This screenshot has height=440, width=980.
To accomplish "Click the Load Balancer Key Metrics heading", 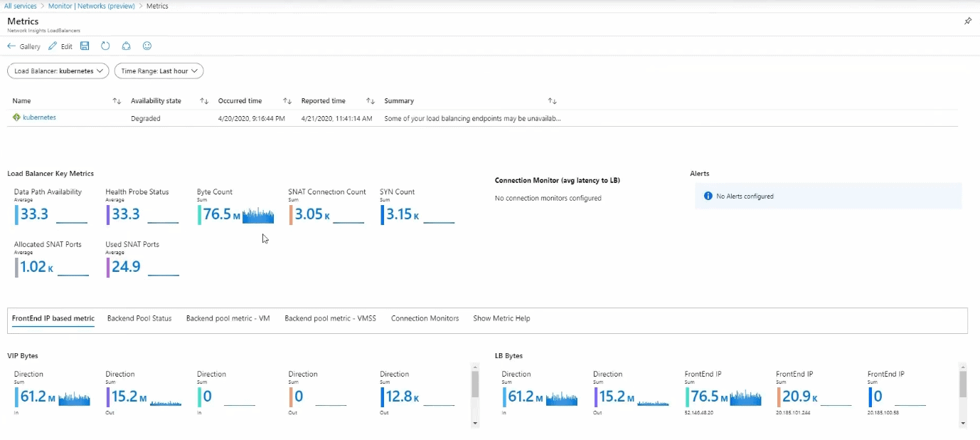I will (50, 173).
